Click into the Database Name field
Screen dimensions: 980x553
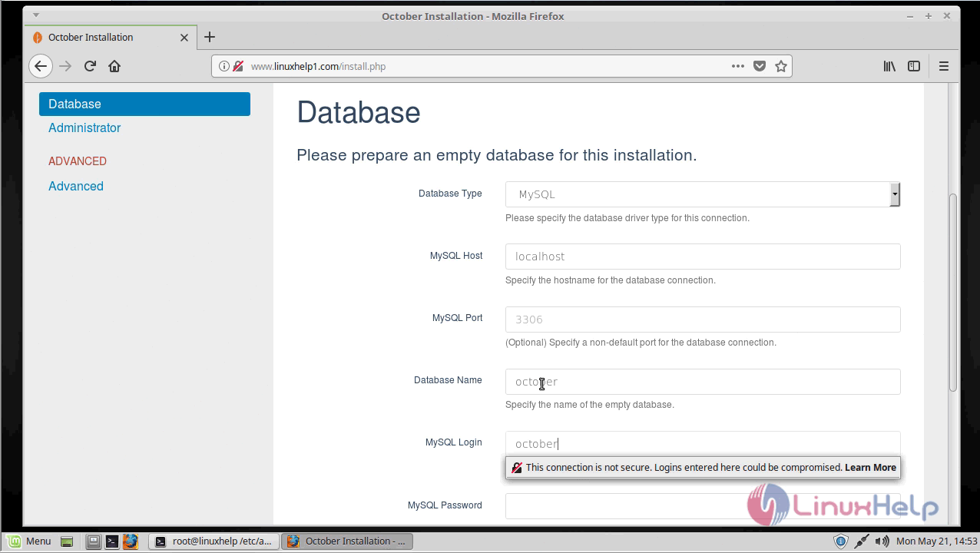pyautogui.click(x=703, y=382)
